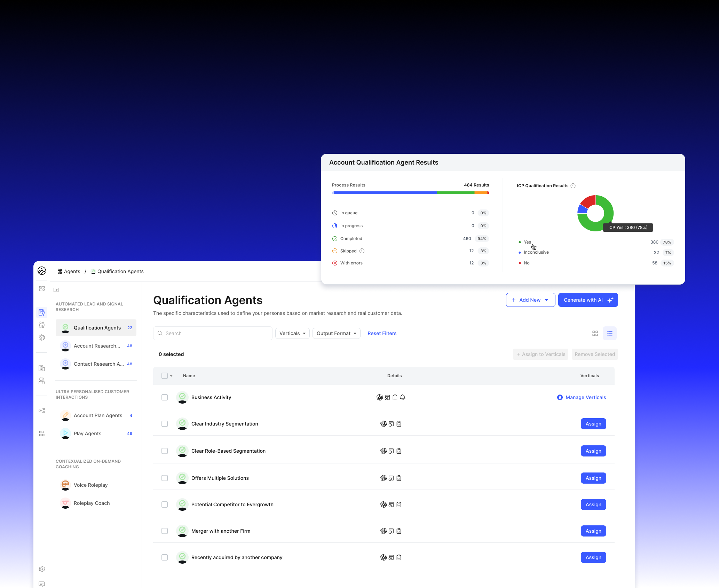719x588 pixels.
Task: Switch to grid view icon
Action: [595, 333]
